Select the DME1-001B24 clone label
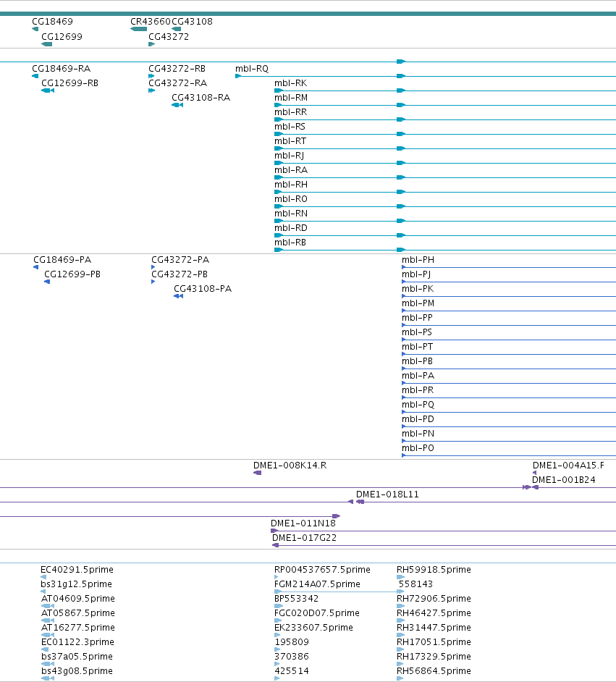The height and width of the screenshot is (682, 616). (564, 480)
